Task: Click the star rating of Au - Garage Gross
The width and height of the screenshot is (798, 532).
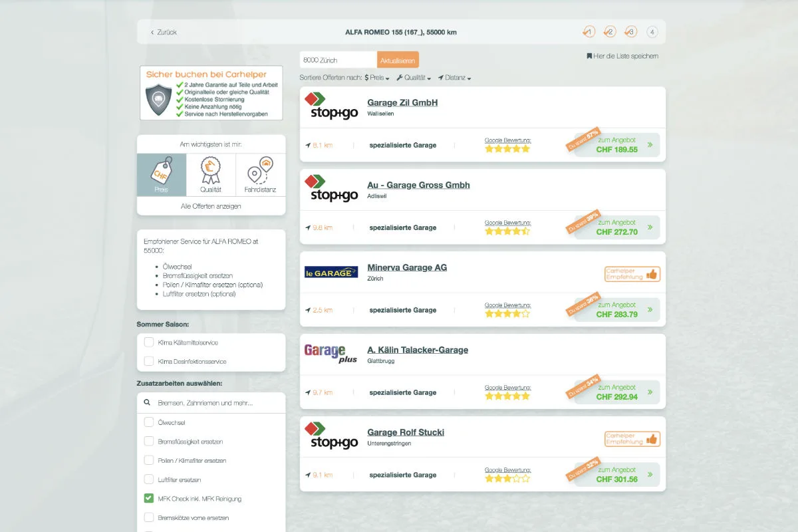Action: pos(507,231)
